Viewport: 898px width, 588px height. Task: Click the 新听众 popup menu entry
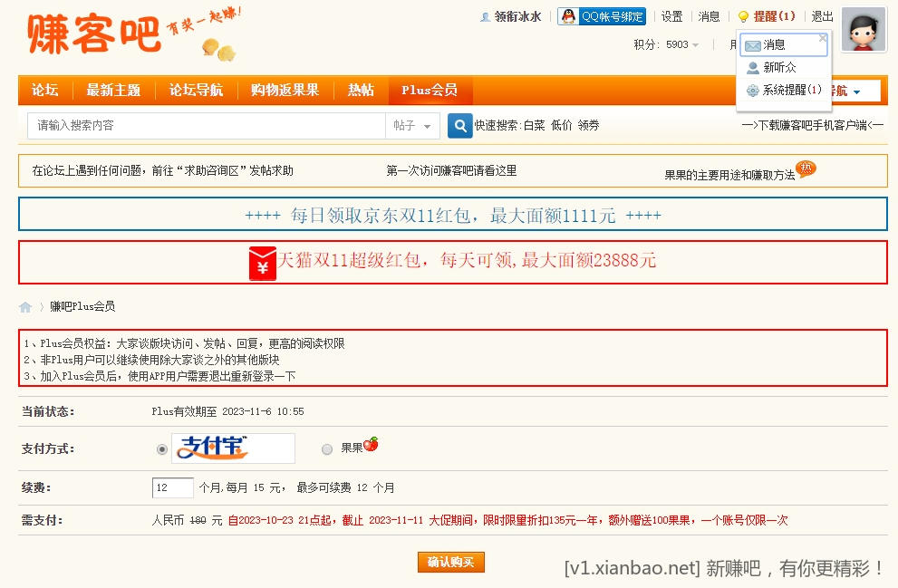[x=784, y=68]
